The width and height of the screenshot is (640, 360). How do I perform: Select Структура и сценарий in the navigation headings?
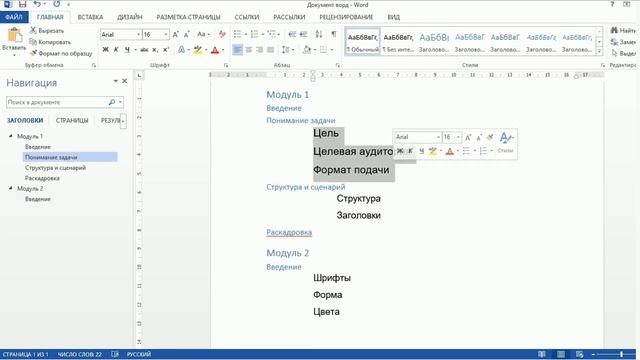pyautogui.click(x=56, y=168)
